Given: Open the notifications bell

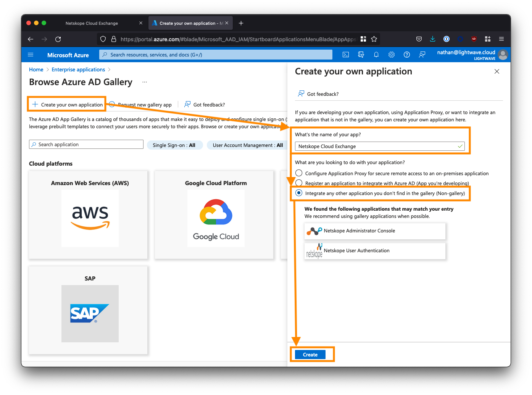Looking at the screenshot, I should coord(376,55).
